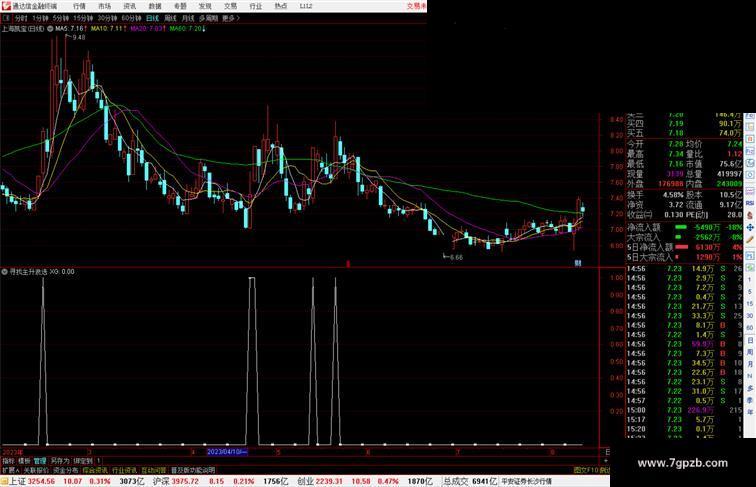The height and width of the screenshot is (487, 756).
Task: Expand the 更多 period options
Action: point(230,18)
